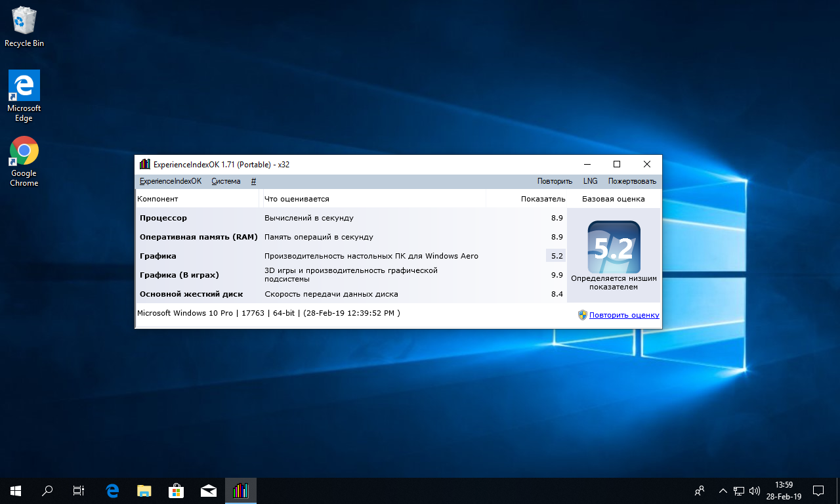Click the Базовая оценка column header

click(614, 199)
